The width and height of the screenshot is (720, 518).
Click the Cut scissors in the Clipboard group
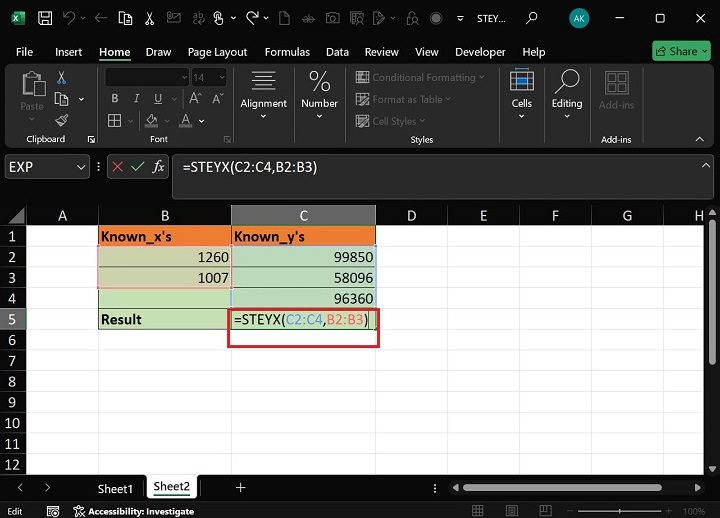click(x=61, y=78)
